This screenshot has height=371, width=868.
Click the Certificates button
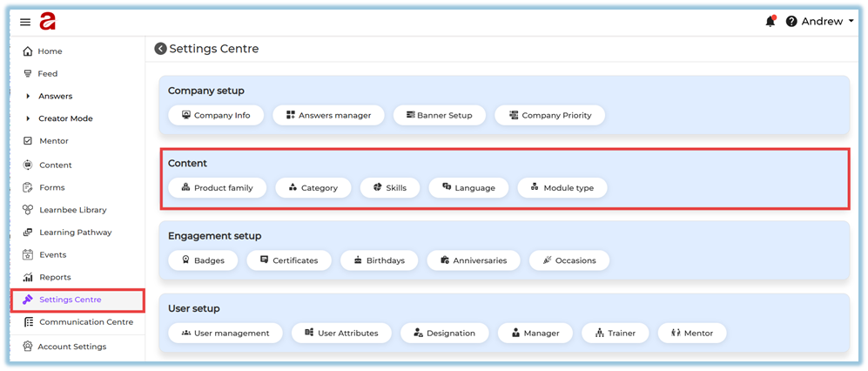[x=288, y=260]
